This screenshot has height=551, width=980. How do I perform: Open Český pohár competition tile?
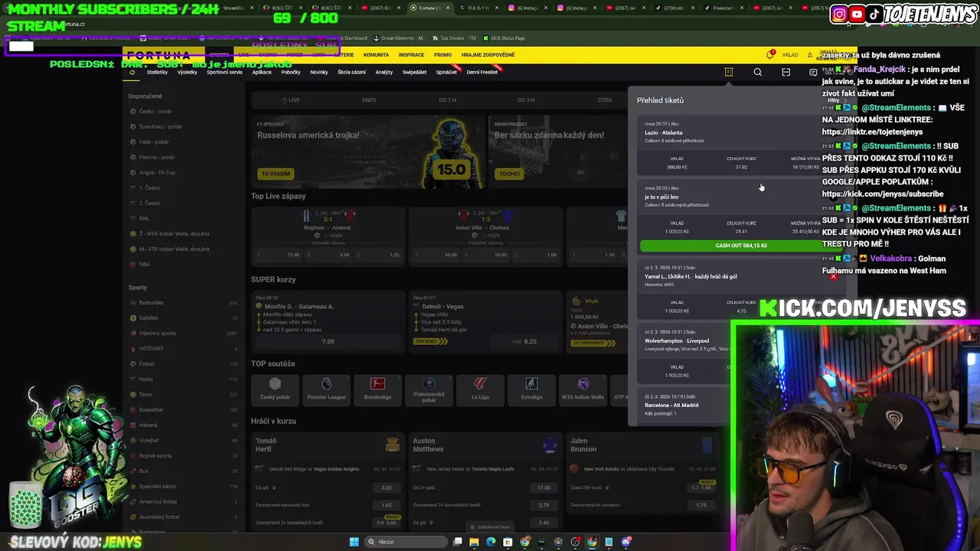point(275,390)
